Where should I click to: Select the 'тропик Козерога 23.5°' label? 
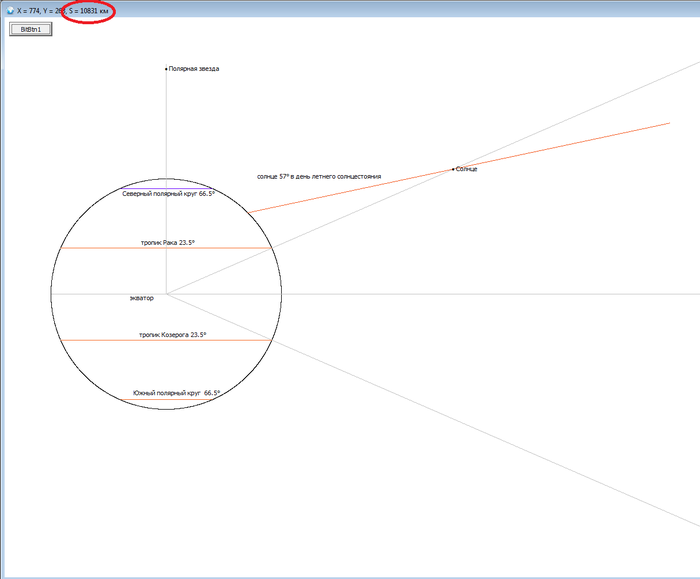pyautogui.click(x=173, y=335)
